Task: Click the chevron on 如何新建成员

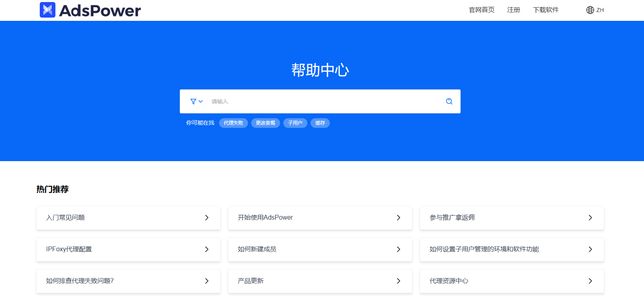Action: click(398, 249)
